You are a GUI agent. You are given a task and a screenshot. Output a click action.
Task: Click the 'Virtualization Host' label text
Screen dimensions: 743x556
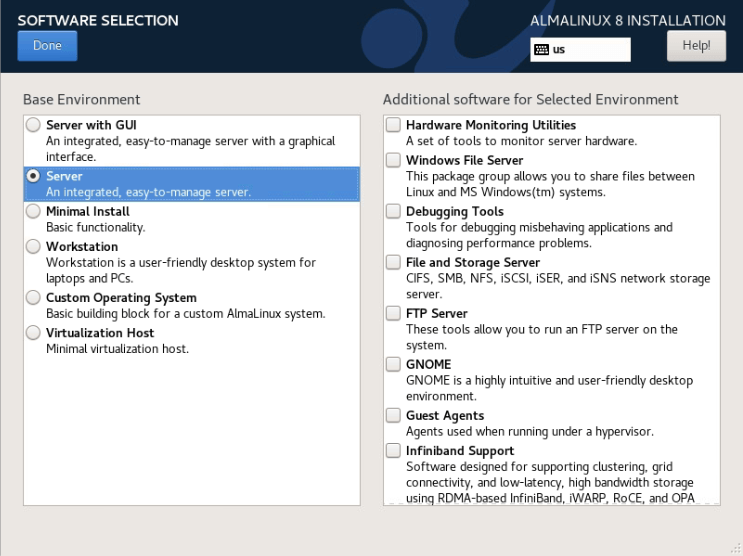tap(100, 333)
